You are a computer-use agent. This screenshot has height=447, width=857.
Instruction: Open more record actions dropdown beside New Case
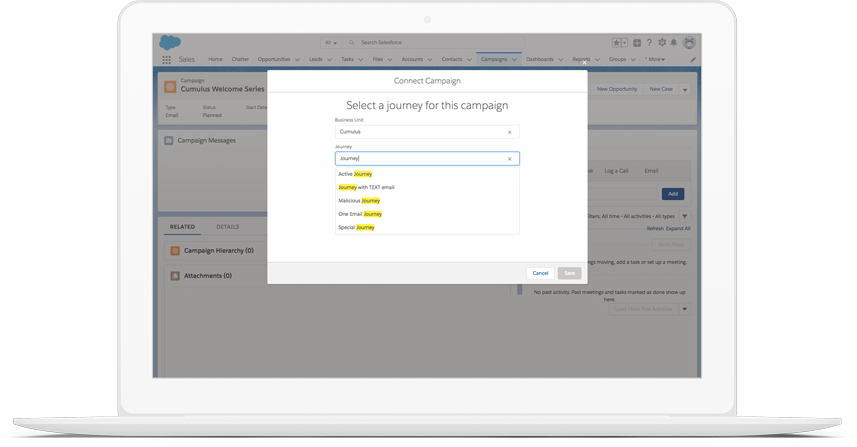tap(685, 89)
